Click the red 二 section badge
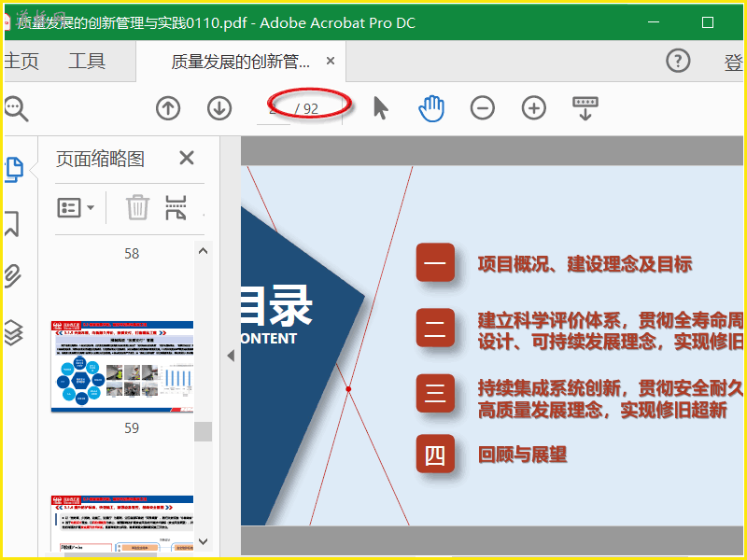 [435, 329]
